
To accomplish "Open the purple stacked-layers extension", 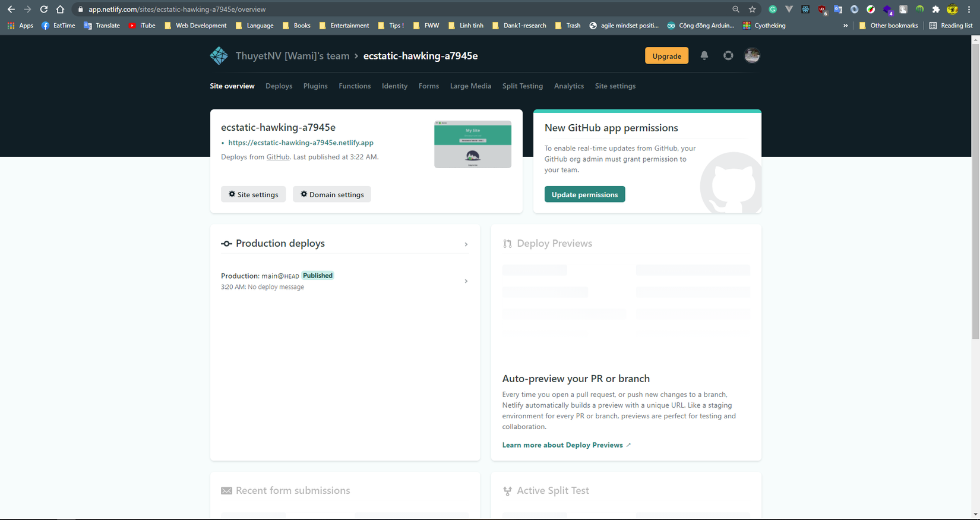I will [887, 10].
